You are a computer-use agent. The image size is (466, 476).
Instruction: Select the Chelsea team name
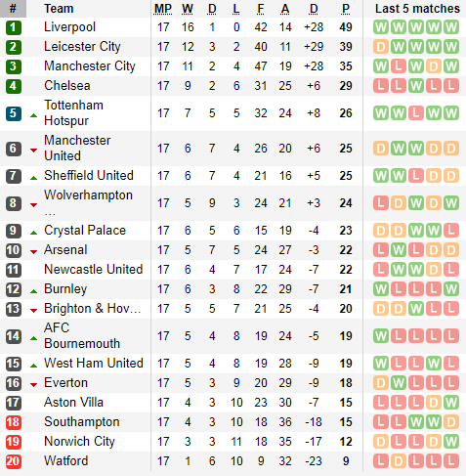coord(67,86)
